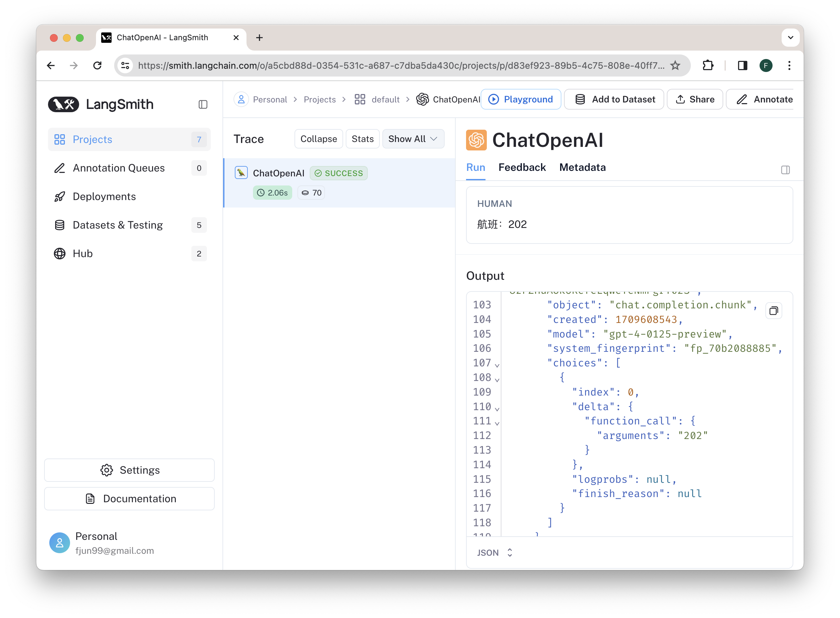The width and height of the screenshot is (840, 618).
Task: Click the LangSmith logo icon
Action: pyautogui.click(x=63, y=104)
